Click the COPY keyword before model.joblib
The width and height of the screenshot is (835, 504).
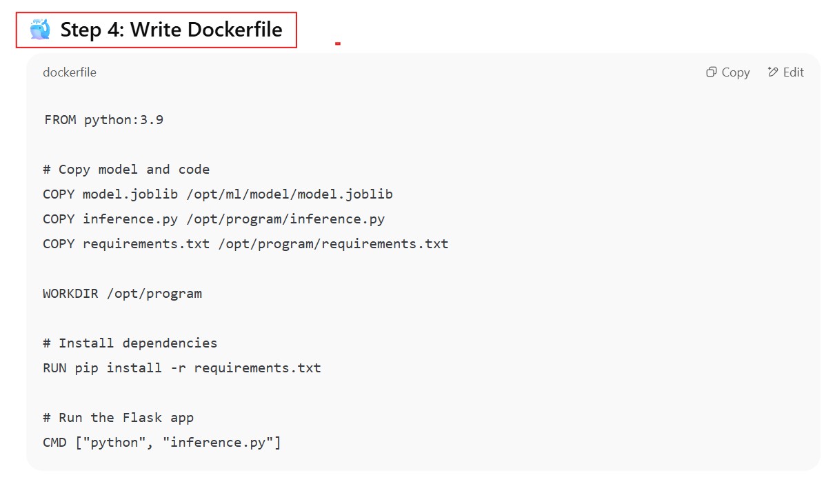[59, 194]
